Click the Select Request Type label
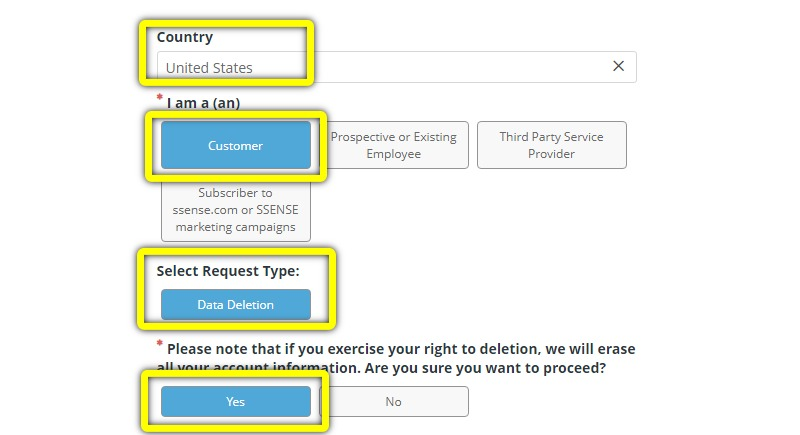This screenshot has width=800, height=435. pyautogui.click(x=228, y=271)
